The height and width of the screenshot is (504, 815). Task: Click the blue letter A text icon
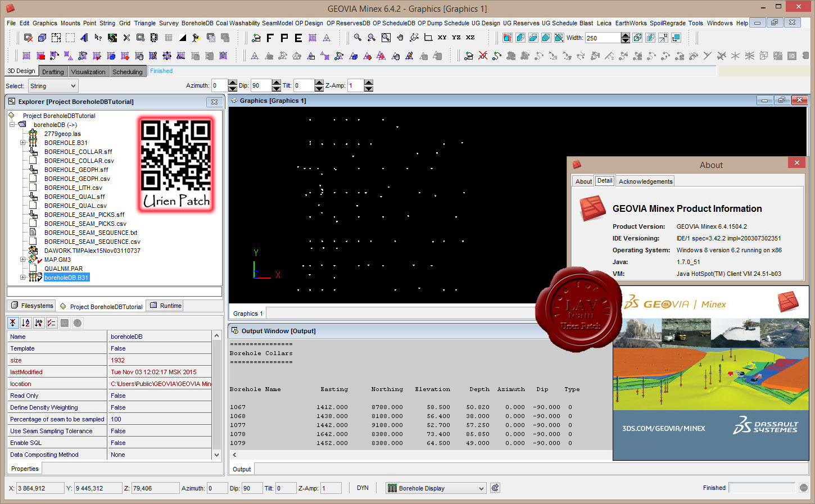point(84,38)
